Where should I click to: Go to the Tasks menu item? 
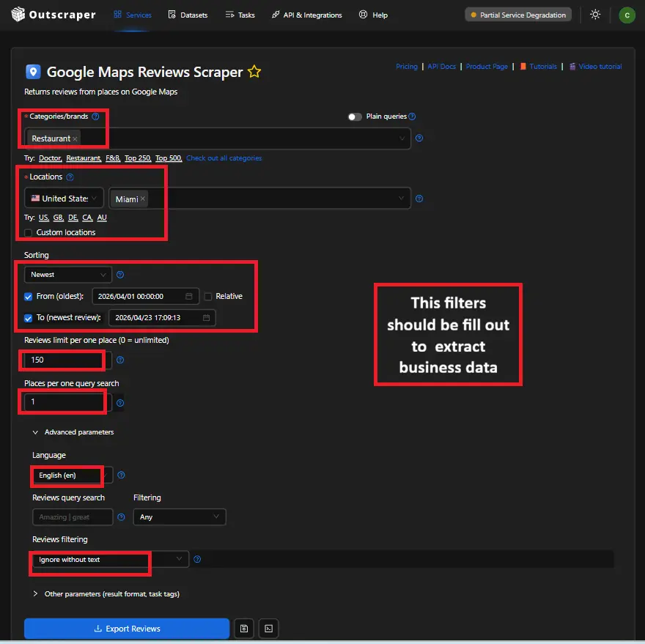click(x=240, y=15)
